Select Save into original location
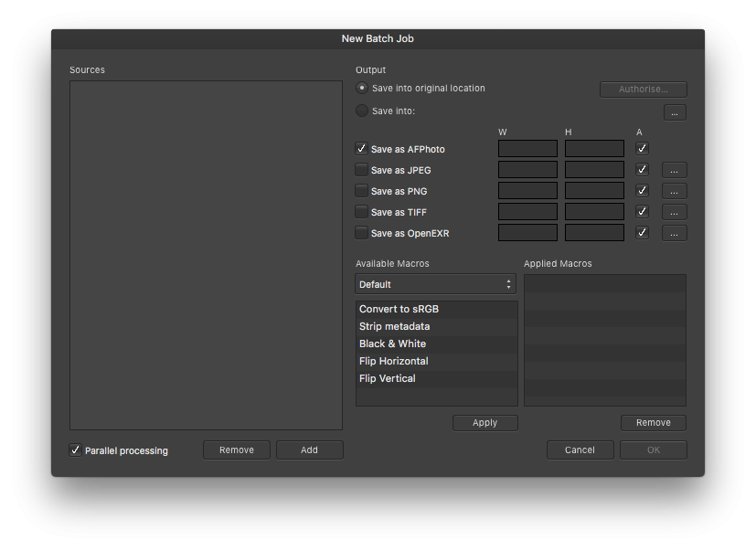The image size is (756, 550). coord(361,88)
